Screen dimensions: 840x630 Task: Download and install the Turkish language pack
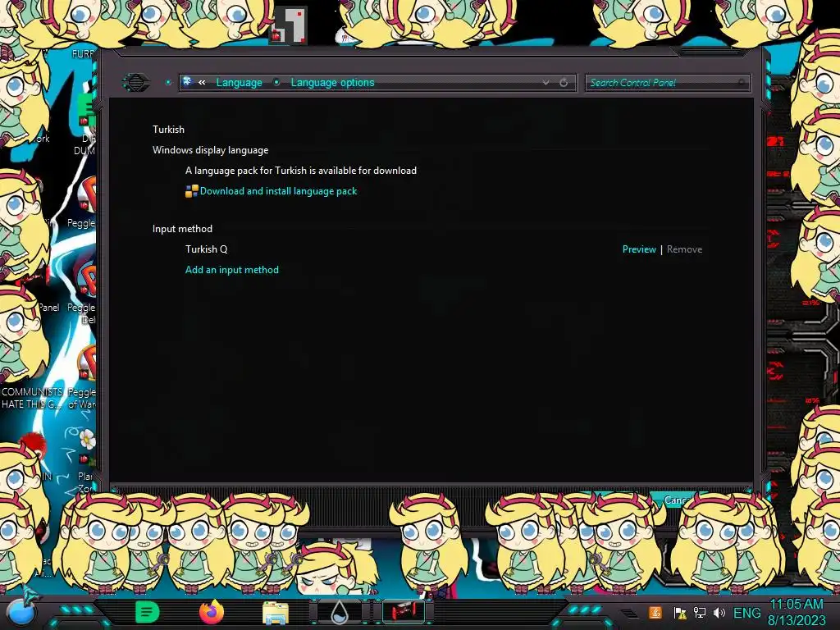click(x=278, y=191)
